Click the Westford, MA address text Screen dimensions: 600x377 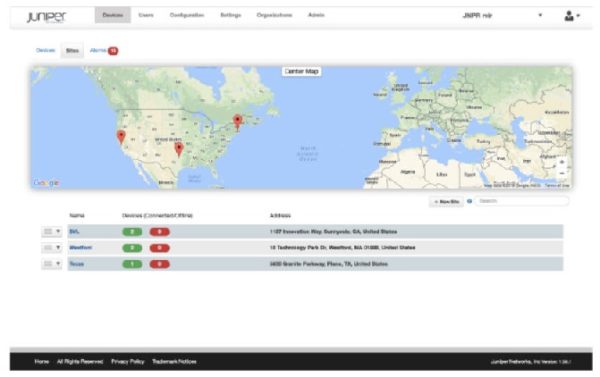point(342,248)
